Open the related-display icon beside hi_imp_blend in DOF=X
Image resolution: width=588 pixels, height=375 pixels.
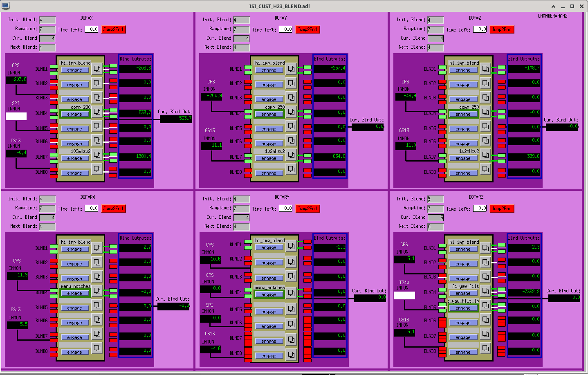tap(97, 69)
